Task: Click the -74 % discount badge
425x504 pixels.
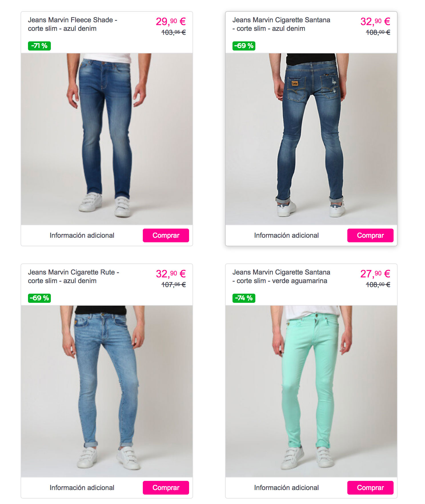Action: [244, 298]
